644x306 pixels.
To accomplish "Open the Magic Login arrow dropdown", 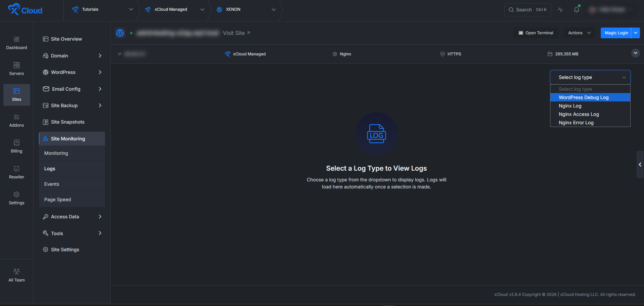I will [x=636, y=33].
